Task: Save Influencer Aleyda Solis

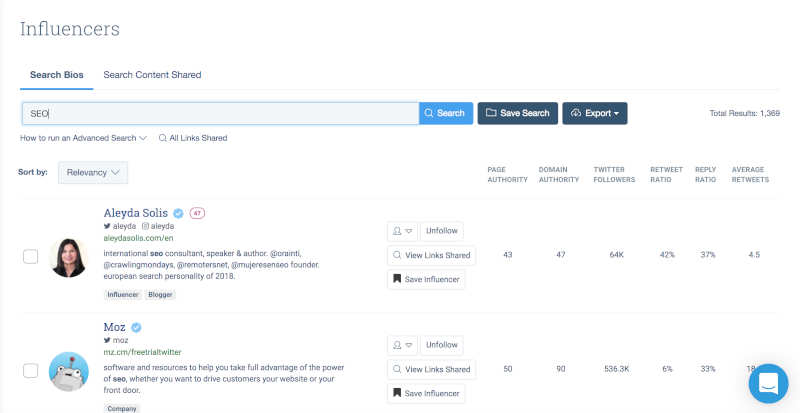Action: (427, 279)
